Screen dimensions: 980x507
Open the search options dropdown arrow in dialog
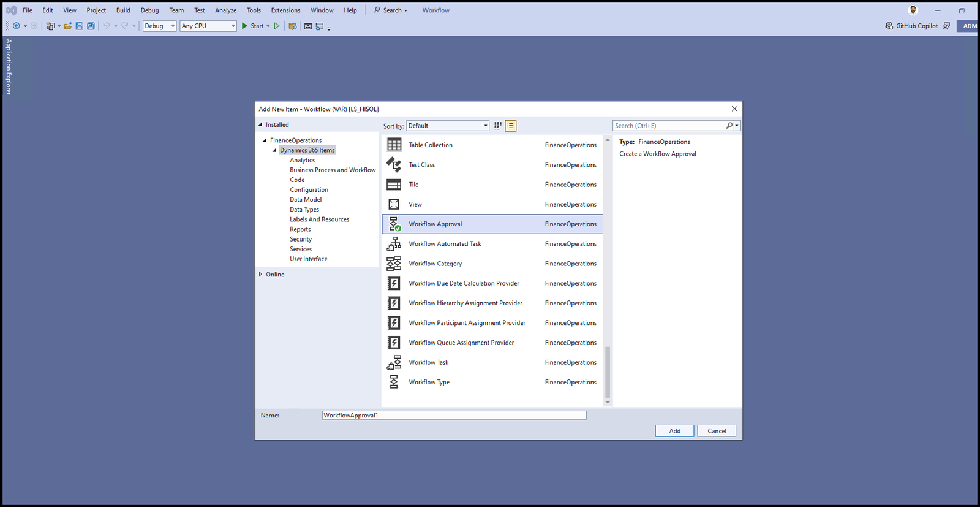click(737, 126)
